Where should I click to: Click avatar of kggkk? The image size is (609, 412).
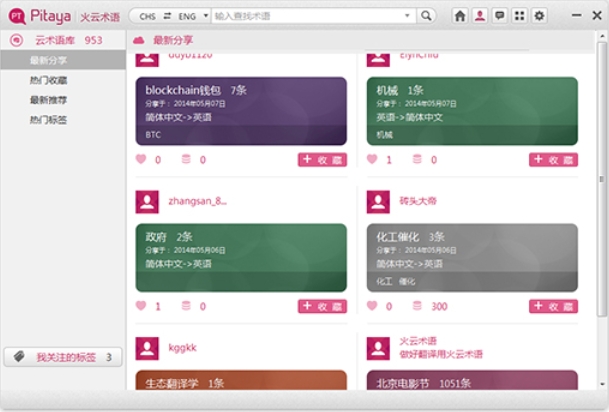(147, 348)
